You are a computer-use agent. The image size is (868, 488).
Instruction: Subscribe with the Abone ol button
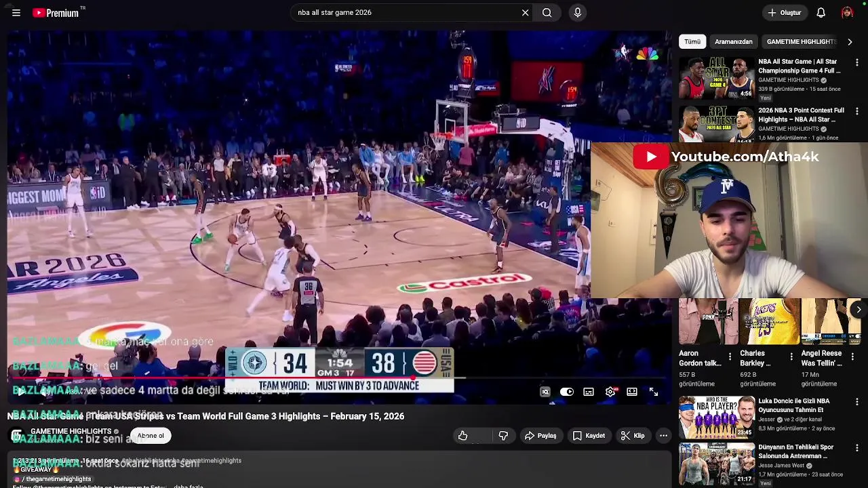[x=151, y=436]
